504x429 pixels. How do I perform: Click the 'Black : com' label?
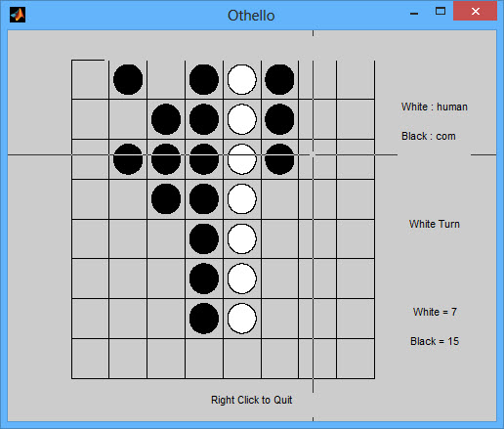(x=429, y=136)
